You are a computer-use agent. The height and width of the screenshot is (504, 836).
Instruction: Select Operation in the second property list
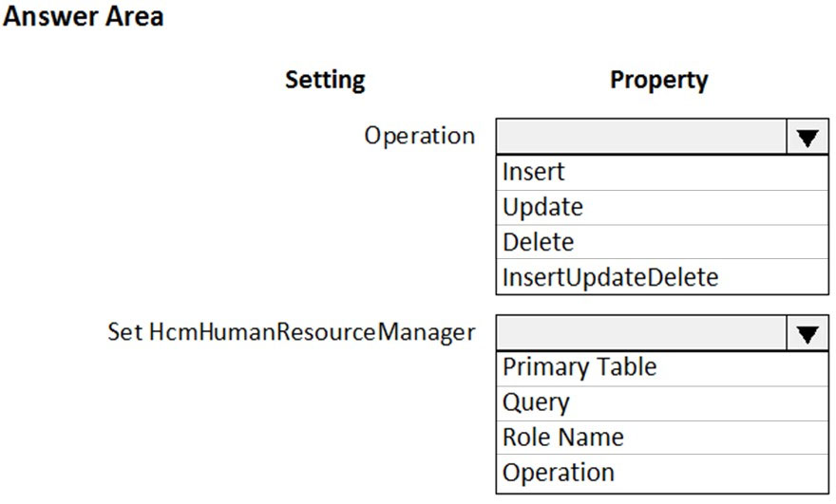662,473
